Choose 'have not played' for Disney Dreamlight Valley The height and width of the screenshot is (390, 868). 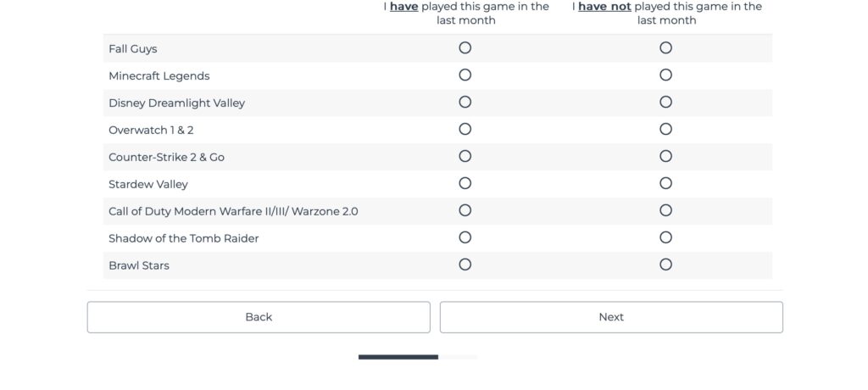click(665, 103)
